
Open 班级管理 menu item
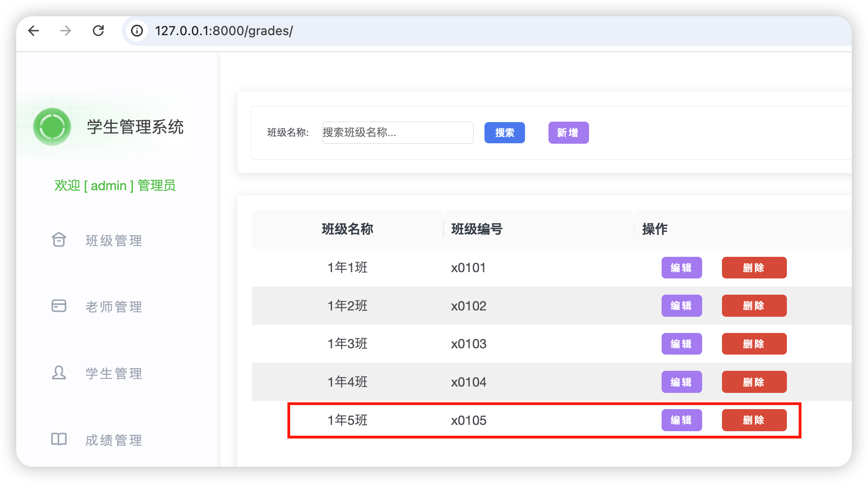pyautogui.click(x=114, y=241)
